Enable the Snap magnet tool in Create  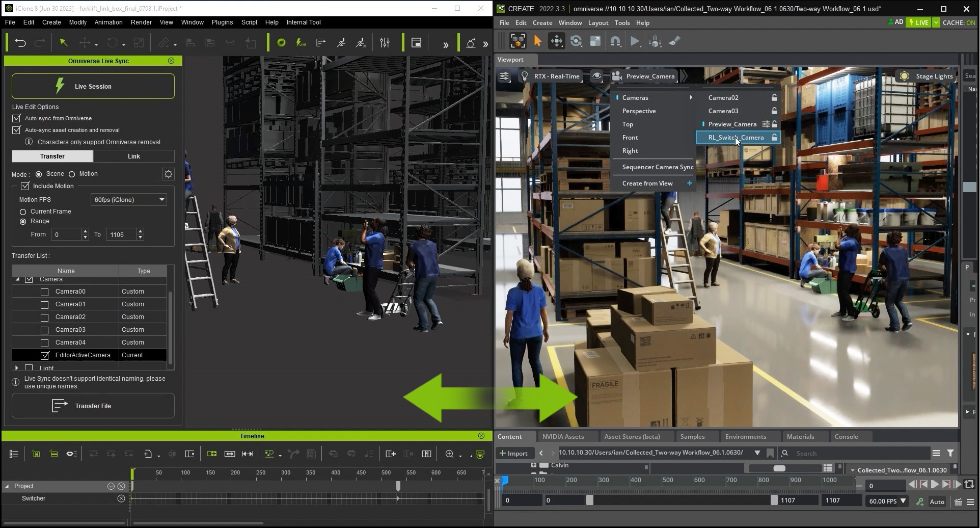(x=615, y=41)
